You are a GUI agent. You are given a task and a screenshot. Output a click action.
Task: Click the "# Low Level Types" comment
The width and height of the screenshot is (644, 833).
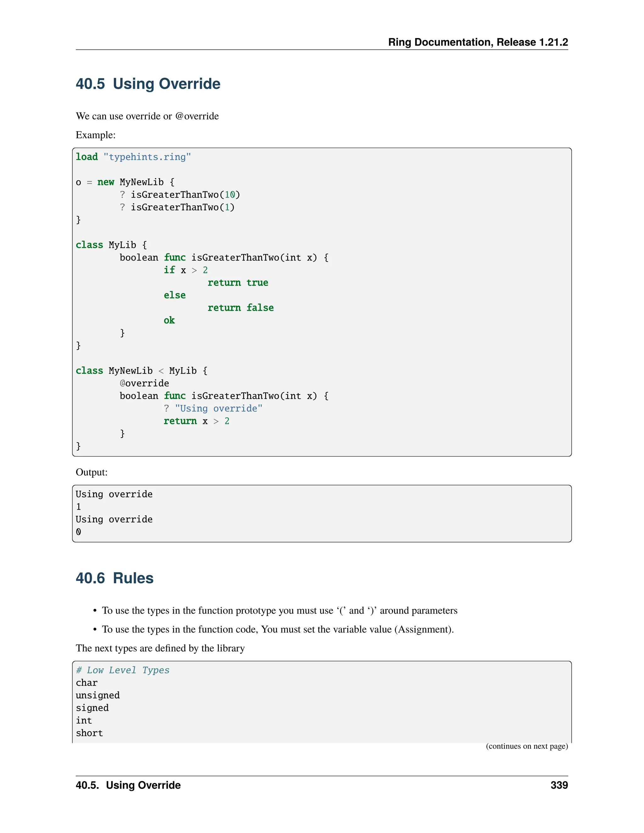(x=122, y=670)
